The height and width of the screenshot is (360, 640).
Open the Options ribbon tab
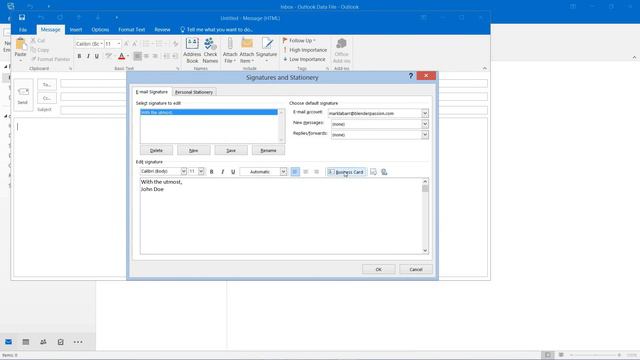[x=100, y=30]
